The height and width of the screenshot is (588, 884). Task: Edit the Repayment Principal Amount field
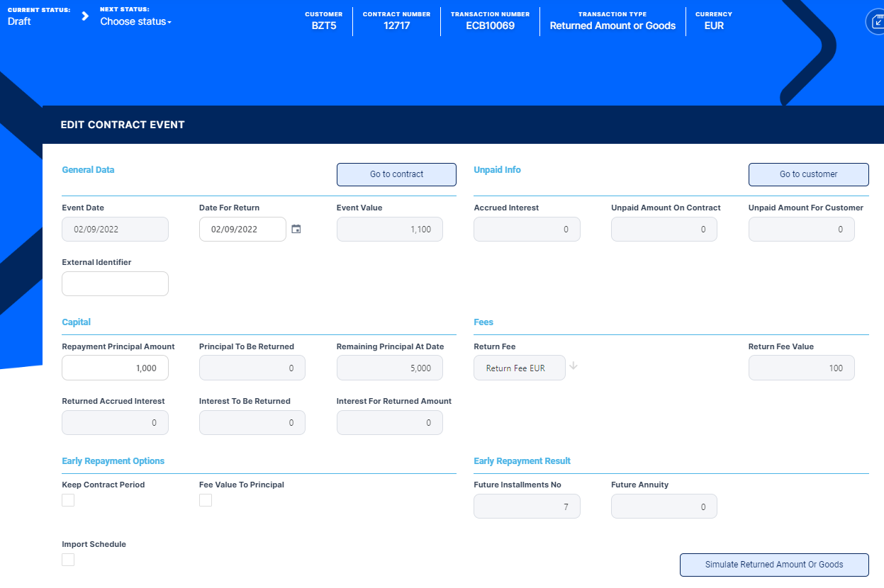[x=115, y=368]
